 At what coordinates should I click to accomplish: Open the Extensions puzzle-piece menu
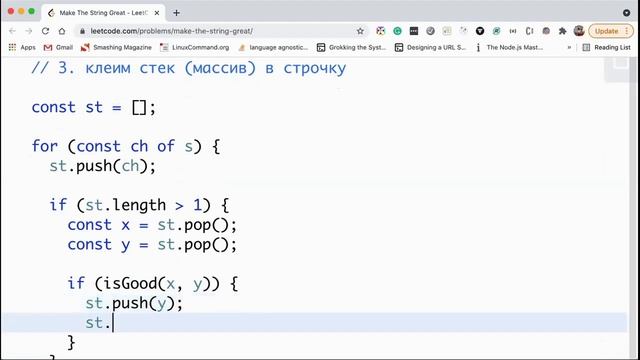click(562, 31)
